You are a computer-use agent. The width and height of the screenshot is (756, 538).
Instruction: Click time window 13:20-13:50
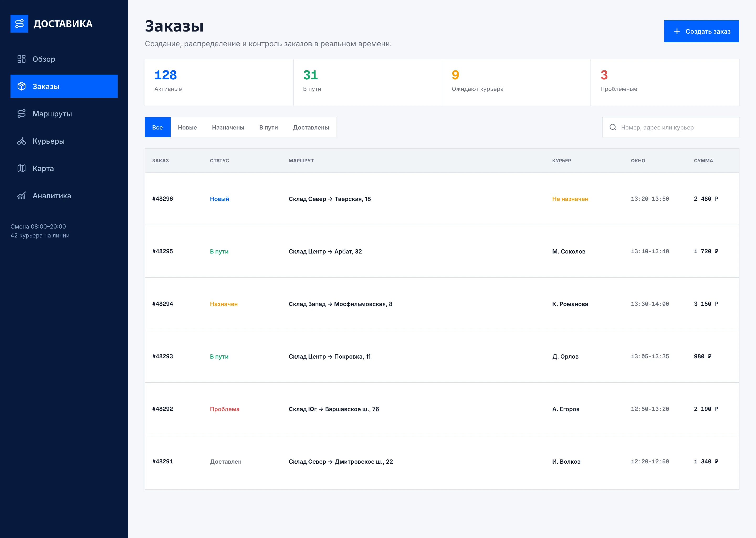(x=650, y=199)
